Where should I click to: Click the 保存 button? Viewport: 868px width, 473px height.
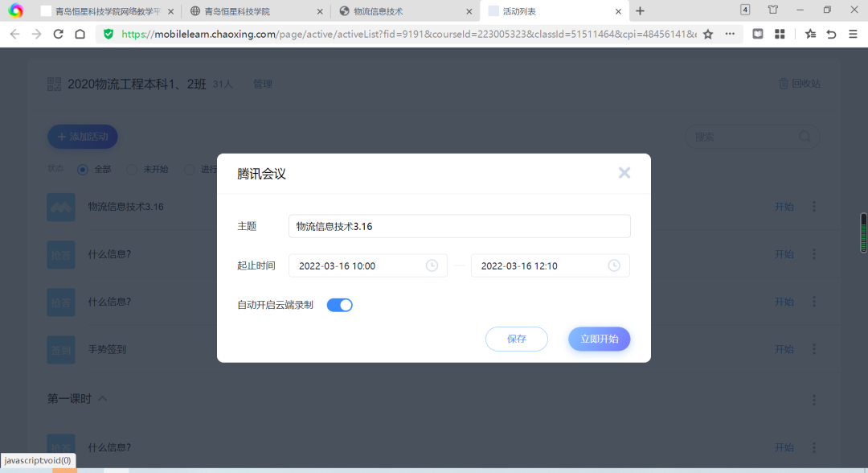(516, 339)
